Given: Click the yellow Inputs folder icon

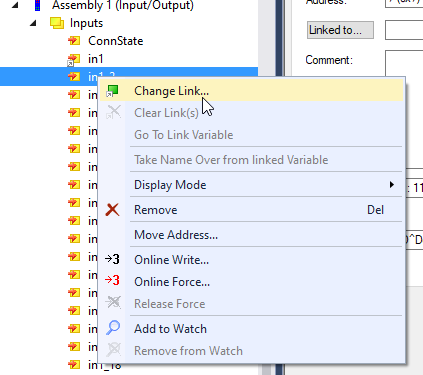Looking at the screenshot, I should click(57, 23).
